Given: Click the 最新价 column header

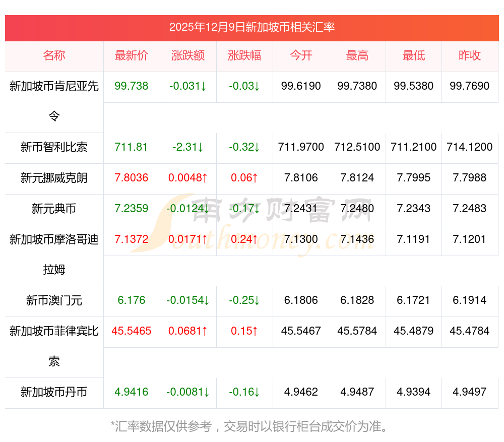Looking at the screenshot, I should coord(132,55).
